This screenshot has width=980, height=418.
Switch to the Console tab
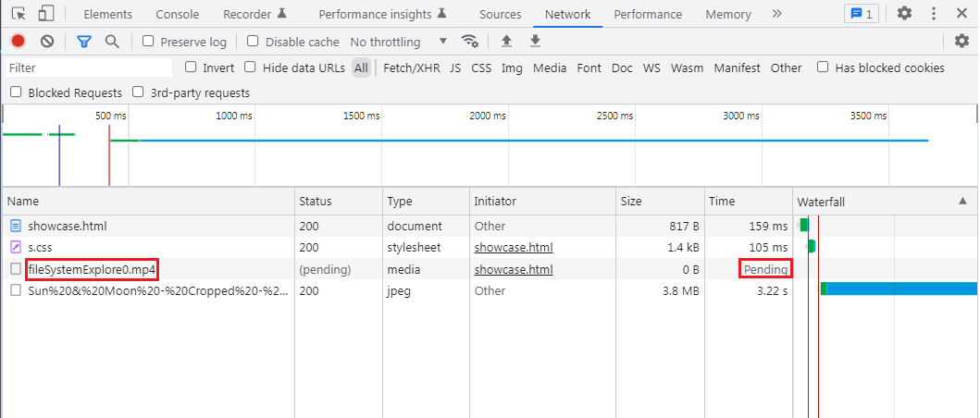tap(178, 15)
